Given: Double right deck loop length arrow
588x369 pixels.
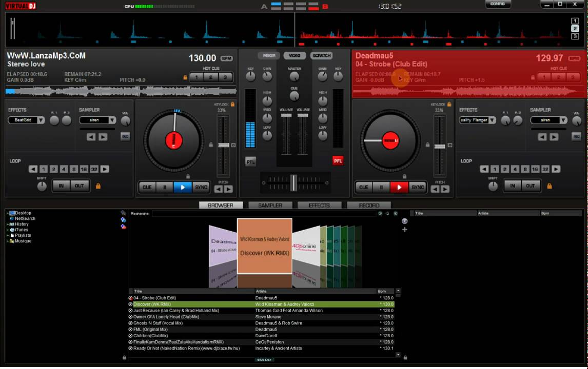Looking at the screenshot, I should [556, 169].
